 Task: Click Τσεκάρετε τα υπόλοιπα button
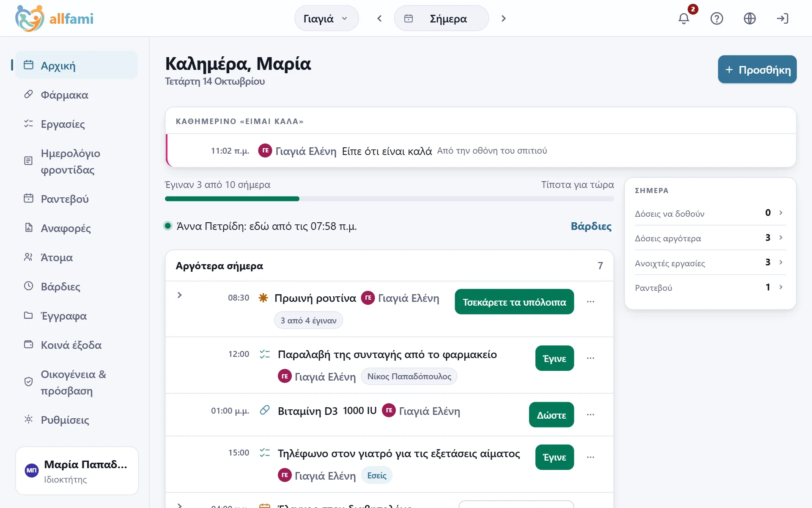click(514, 302)
